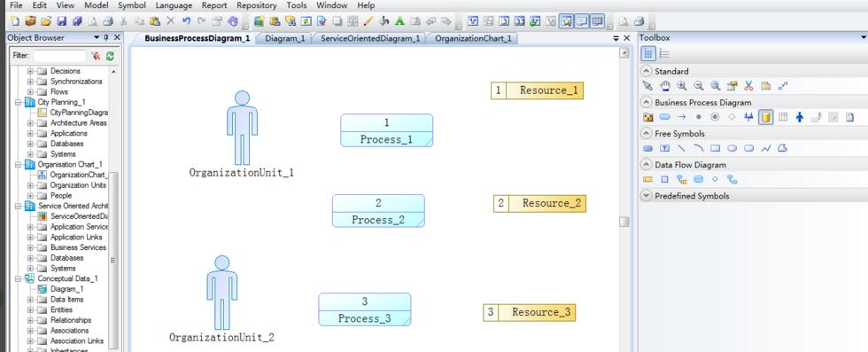Select the Process_1 symbol in diagram

point(386,130)
